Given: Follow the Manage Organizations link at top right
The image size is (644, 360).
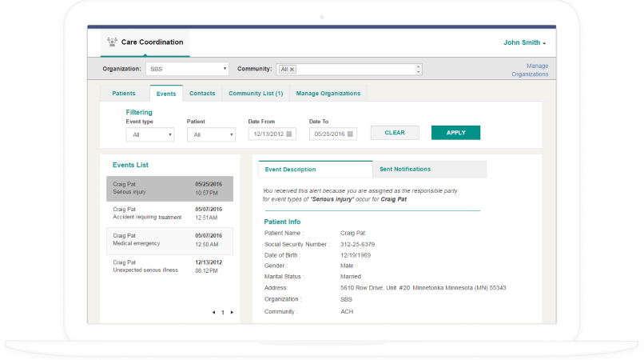Looking at the screenshot, I should pyautogui.click(x=531, y=70).
